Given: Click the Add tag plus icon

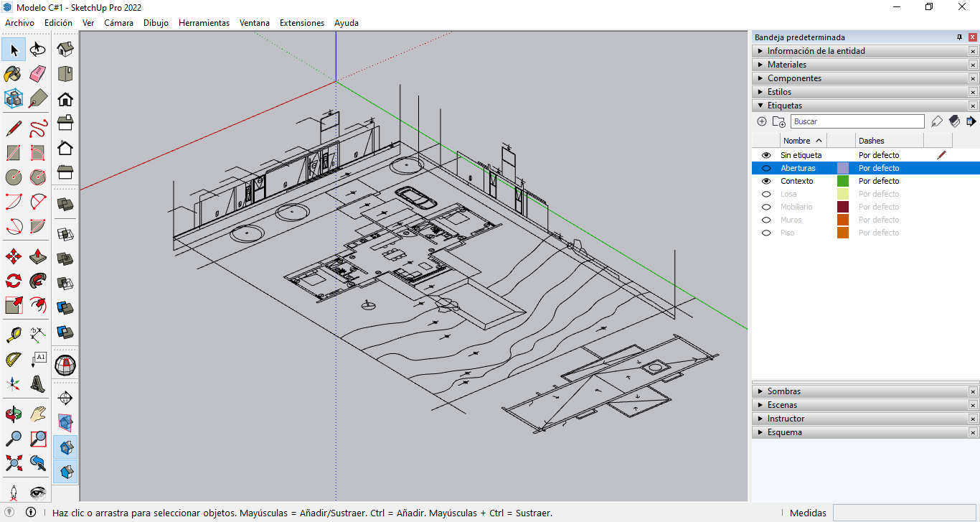Looking at the screenshot, I should click(762, 121).
